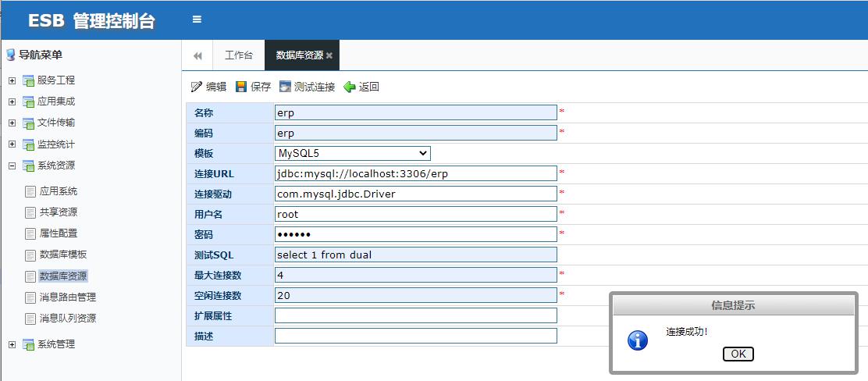The image size is (868, 381).
Task: Click the 系统资源 folder icon
Action: pos(28,166)
